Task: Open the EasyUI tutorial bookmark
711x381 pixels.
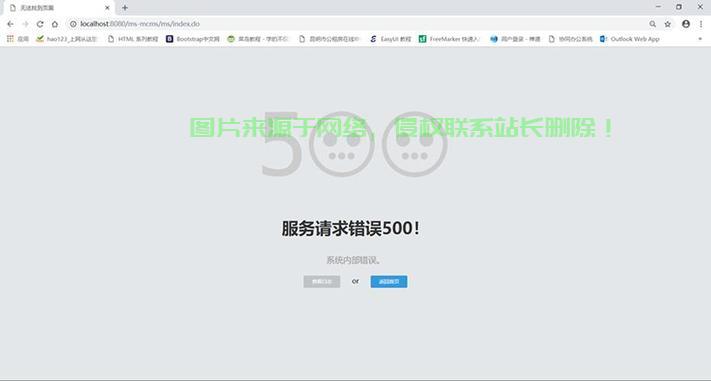Action: coord(390,39)
